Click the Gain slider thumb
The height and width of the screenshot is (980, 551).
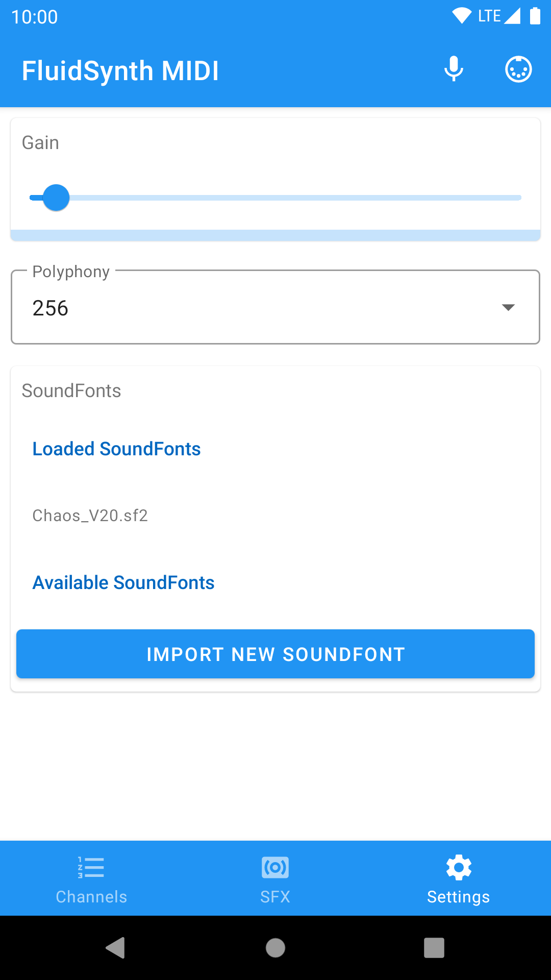click(56, 198)
